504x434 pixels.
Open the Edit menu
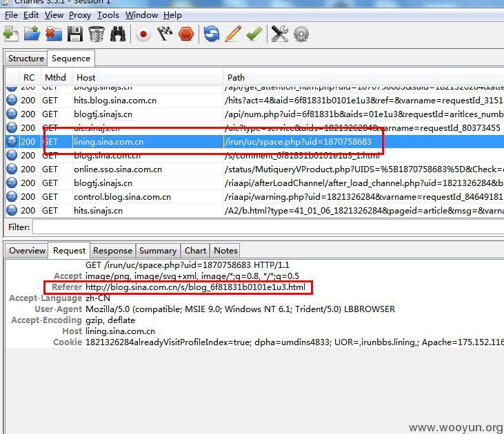tap(31, 15)
